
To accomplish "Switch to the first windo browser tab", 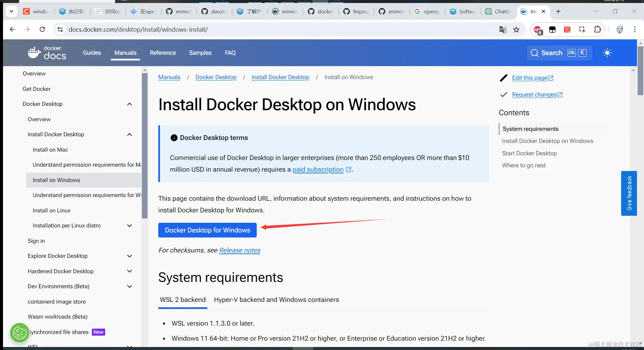I will [x=36, y=11].
